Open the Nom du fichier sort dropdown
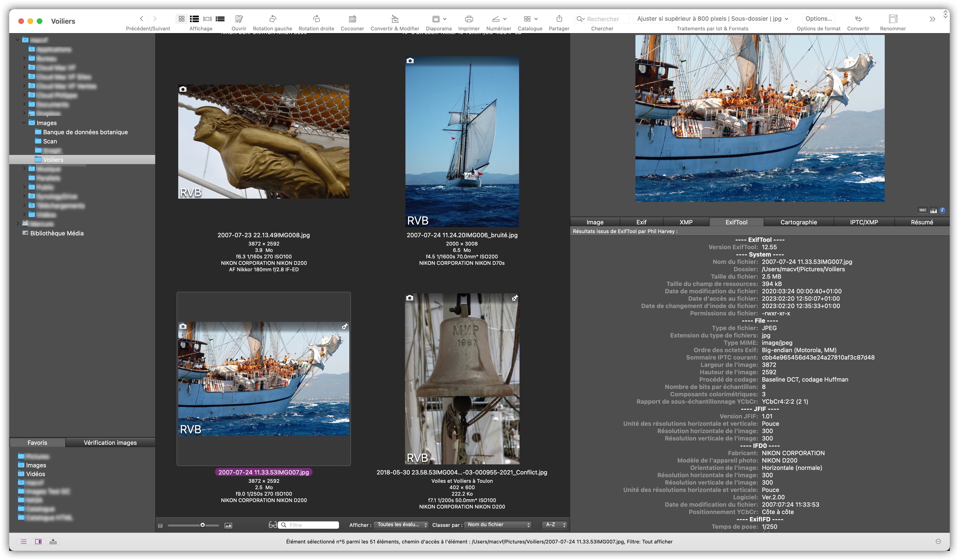The height and width of the screenshot is (560, 959). pyautogui.click(x=498, y=525)
